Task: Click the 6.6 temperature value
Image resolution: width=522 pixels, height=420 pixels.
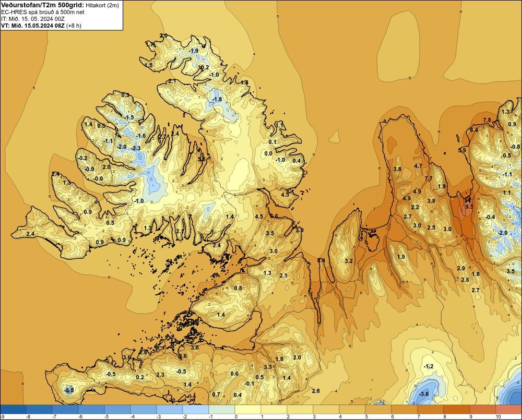Action: point(274,217)
